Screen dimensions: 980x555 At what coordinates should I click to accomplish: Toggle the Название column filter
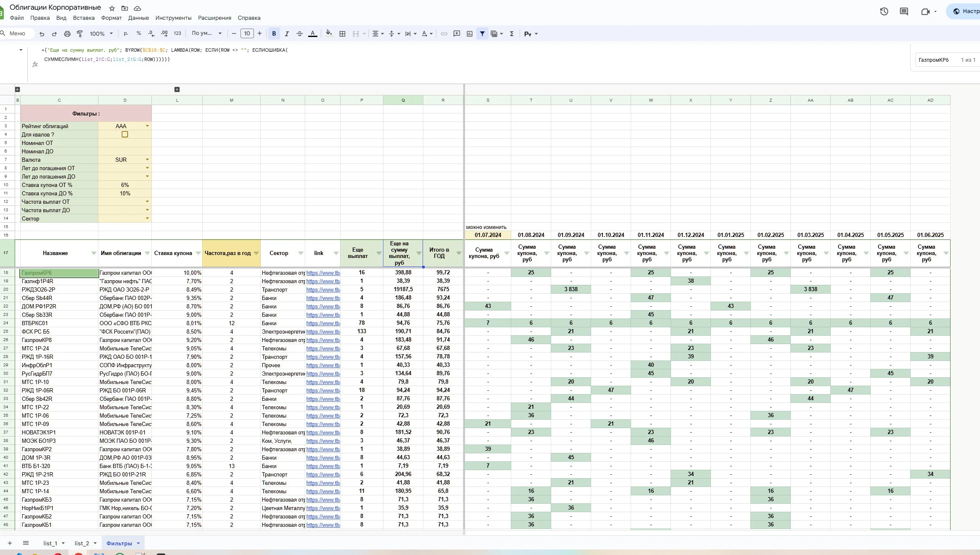click(94, 253)
